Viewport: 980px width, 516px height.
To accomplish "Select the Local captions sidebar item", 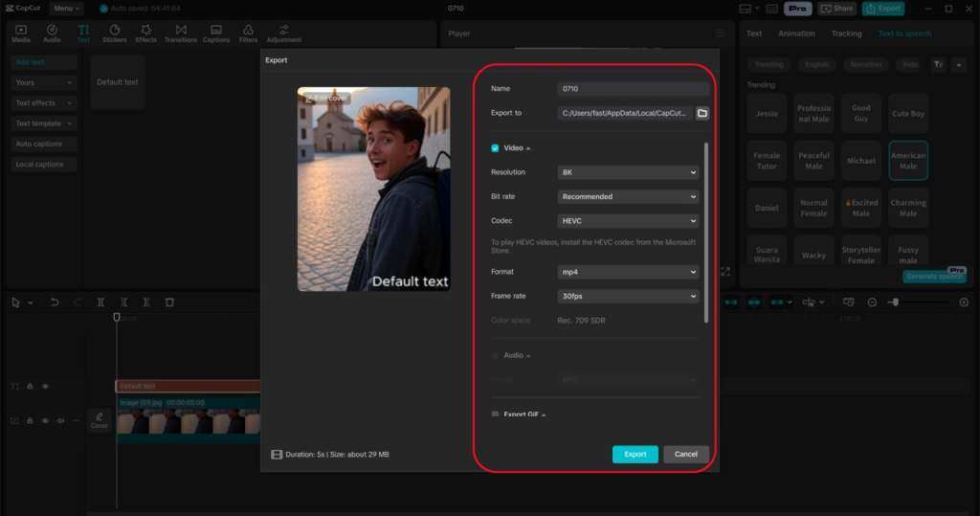I will coord(43,164).
